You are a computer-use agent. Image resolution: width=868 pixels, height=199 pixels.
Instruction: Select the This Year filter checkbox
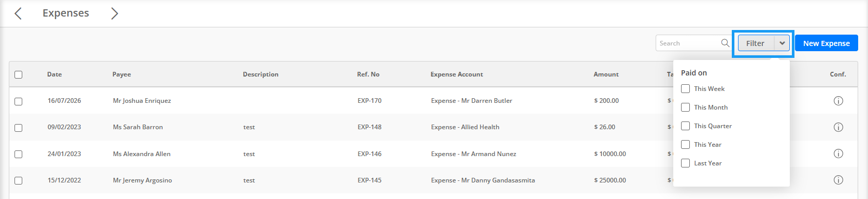[x=685, y=145]
